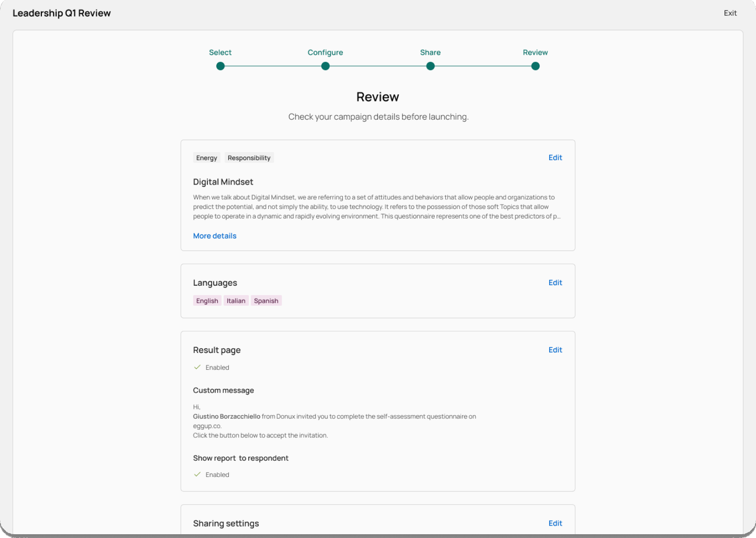Open More details for Digital Mindset
Viewport: 756px width, 538px height.
(215, 236)
